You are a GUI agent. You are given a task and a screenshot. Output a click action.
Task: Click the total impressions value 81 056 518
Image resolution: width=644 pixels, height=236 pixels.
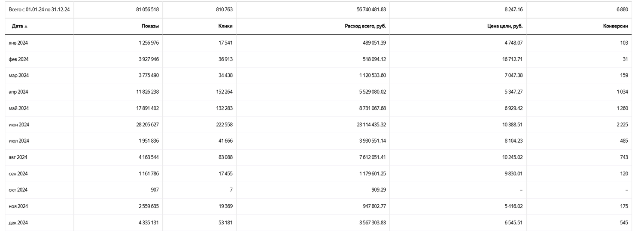(148, 9)
